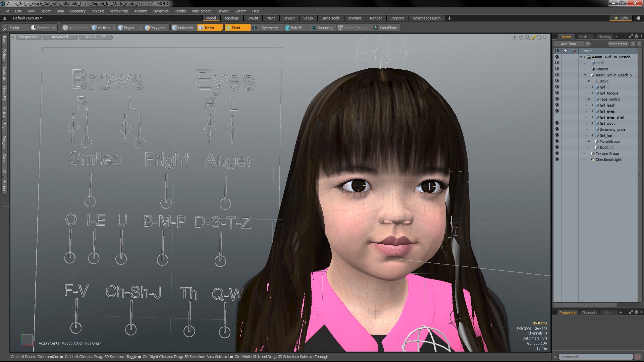This screenshot has width=644, height=362.
Task: Click the Command input field
Action: click(596, 357)
